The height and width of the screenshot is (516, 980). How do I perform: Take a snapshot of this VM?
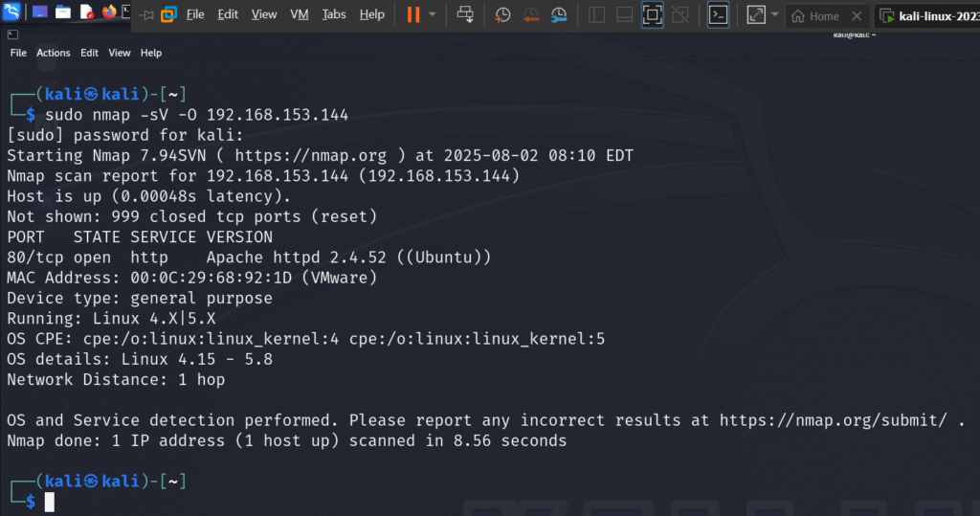[x=501, y=15]
